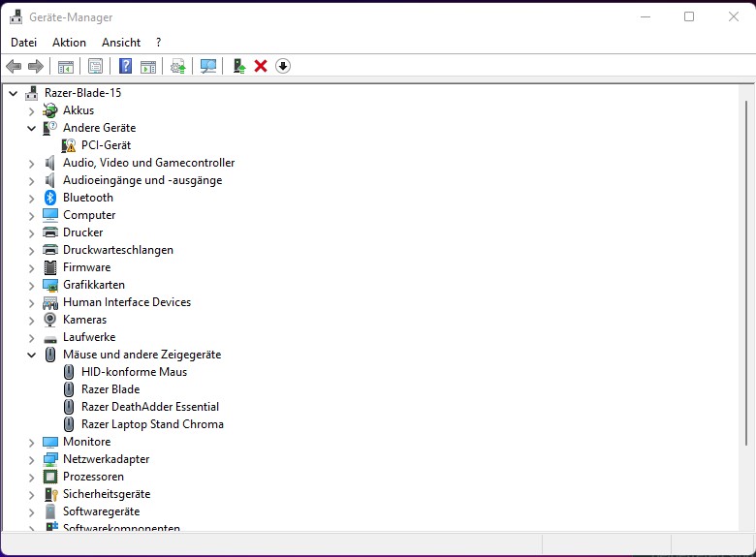Open the ? help menu
Image resolution: width=756 pixels, height=557 pixels.
click(159, 43)
